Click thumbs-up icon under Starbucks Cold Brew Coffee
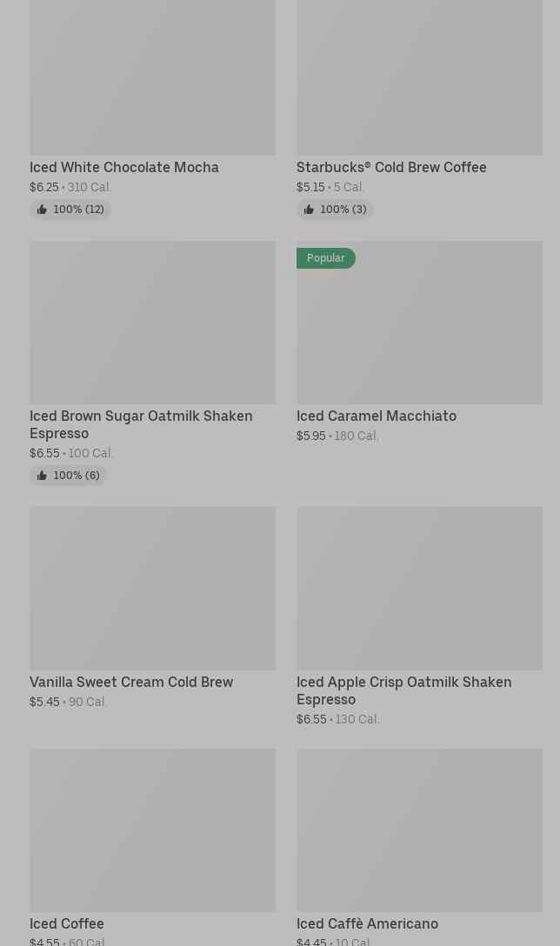The image size is (560, 946). pos(309,210)
